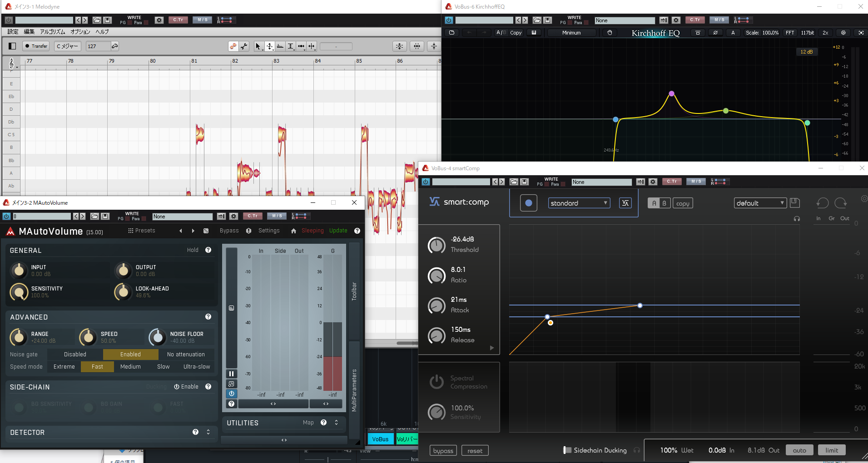Open None preset dropdown in Kirchhoff window
Image resolution: width=868 pixels, height=463 pixels.
(x=625, y=20)
